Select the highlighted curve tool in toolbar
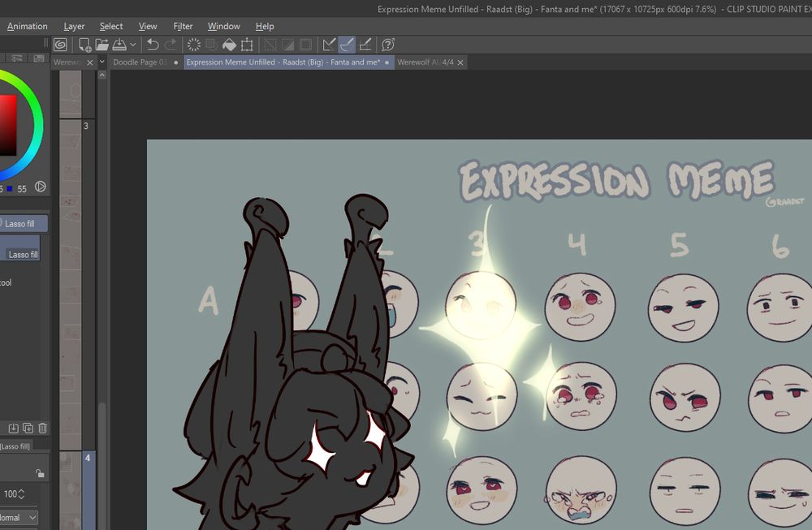This screenshot has height=530, width=812. (348, 44)
